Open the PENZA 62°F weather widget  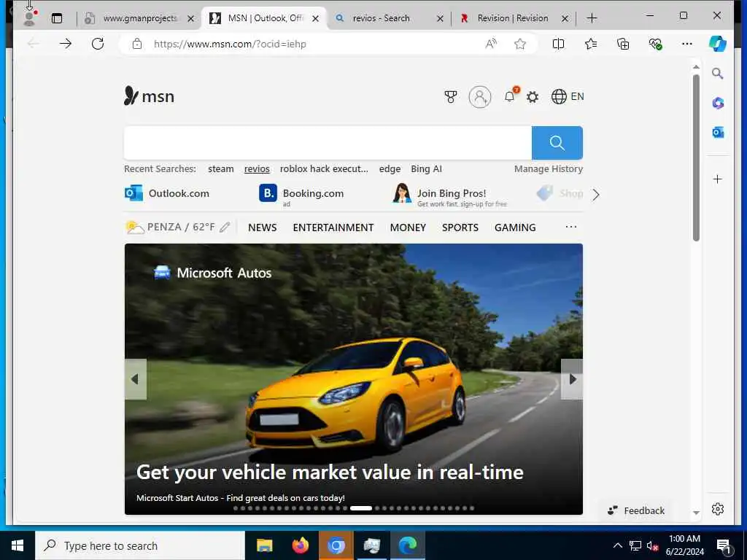(170, 227)
